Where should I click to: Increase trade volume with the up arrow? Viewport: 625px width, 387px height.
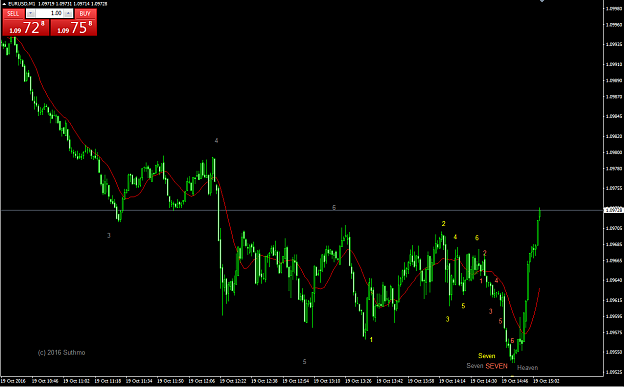pyautogui.click(x=68, y=14)
